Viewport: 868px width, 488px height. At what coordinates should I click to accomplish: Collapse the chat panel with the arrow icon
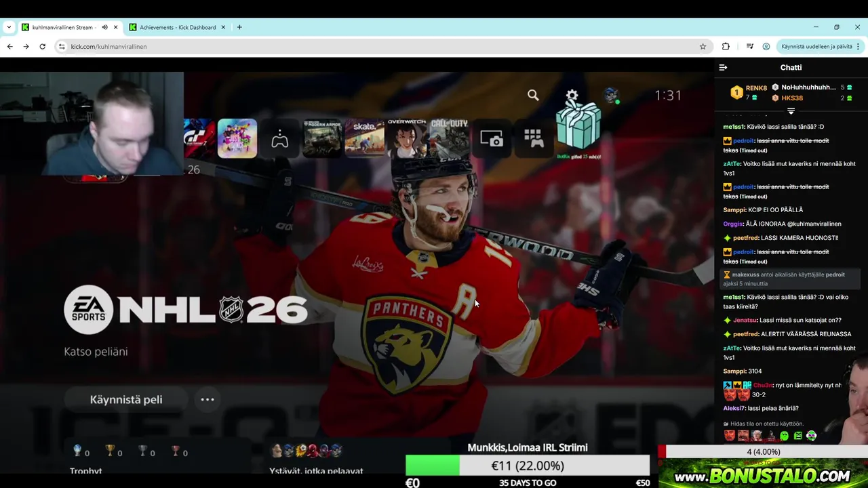coord(723,68)
